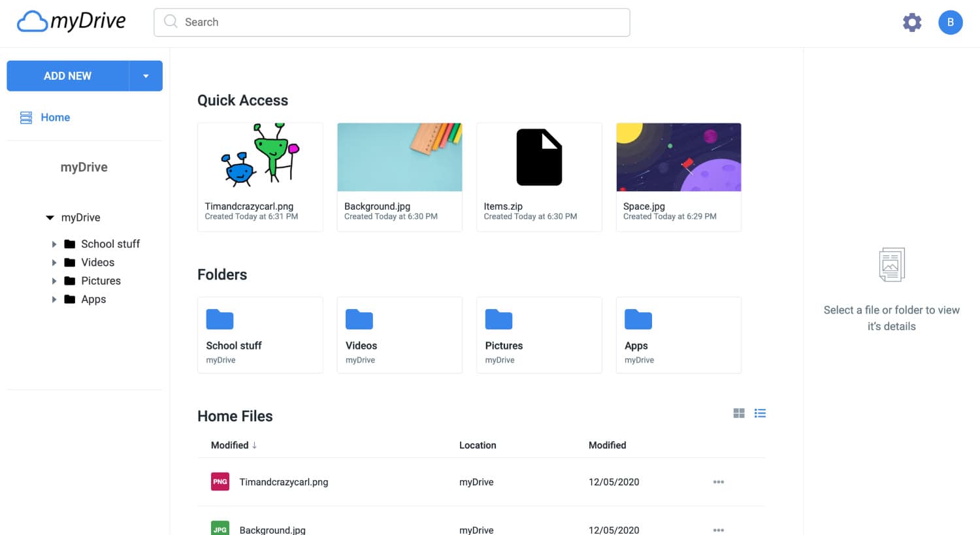Click the right Modified date column header
This screenshot has height=535, width=980.
[608, 445]
